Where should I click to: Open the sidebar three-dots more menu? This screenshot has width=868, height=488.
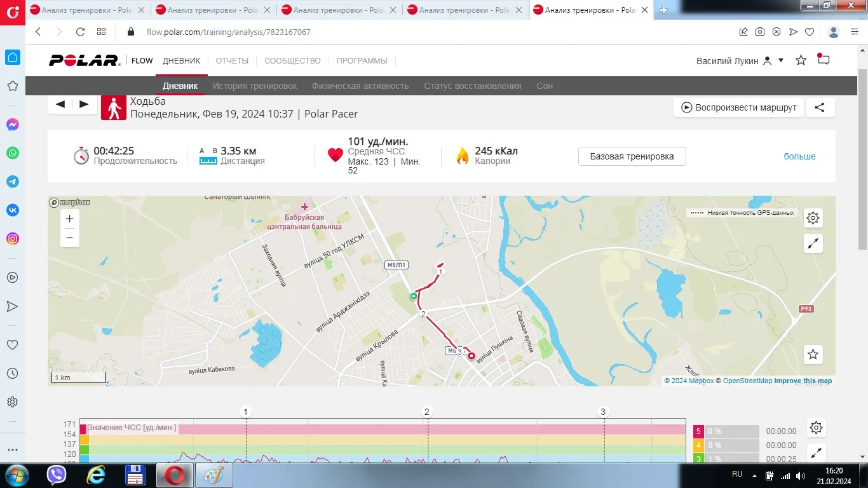click(x=12, y=450)
